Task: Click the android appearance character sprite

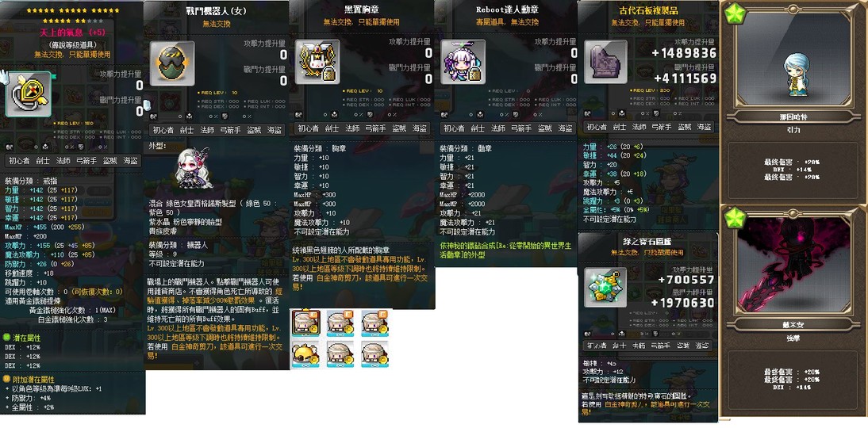Action: 193,169
